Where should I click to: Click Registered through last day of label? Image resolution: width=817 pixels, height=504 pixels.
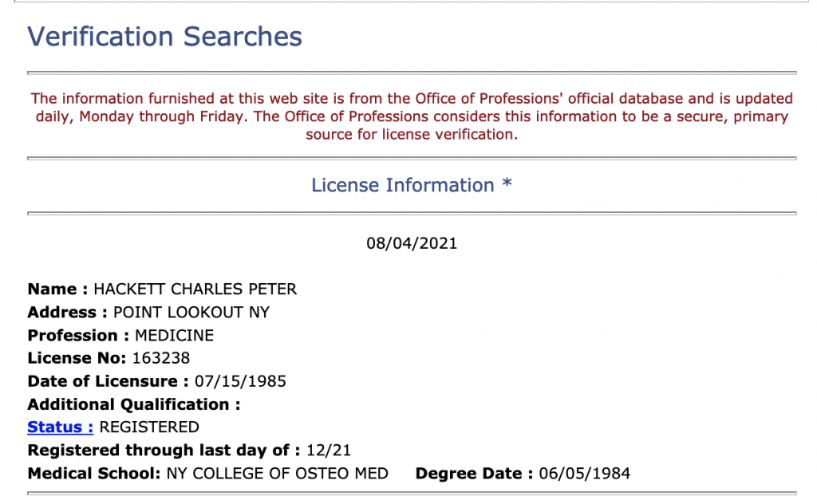pos(164,451)
